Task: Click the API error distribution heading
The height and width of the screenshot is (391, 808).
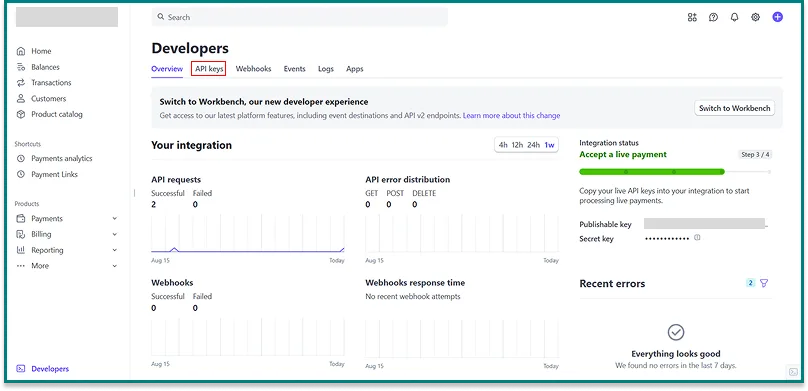Action: coord(408,179)
